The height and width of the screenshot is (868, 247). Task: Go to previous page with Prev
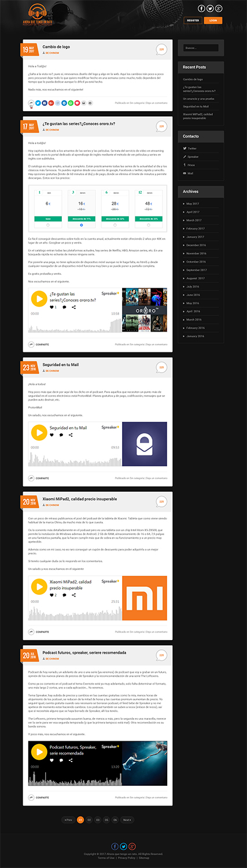click(x=68, y=820)
